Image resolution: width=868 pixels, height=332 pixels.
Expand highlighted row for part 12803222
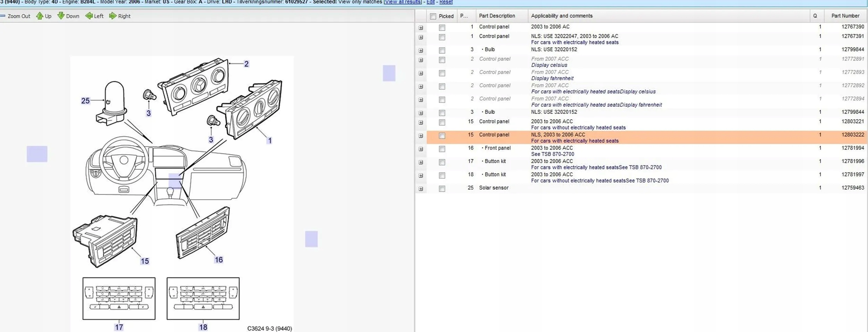click(x=421, y=136)
